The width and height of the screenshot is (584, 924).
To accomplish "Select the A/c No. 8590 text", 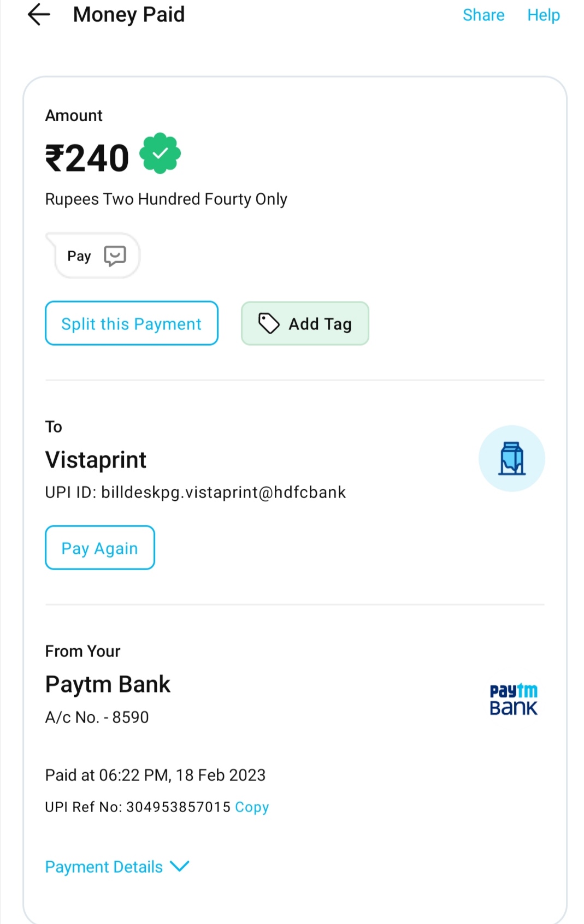I will pyautogui.click(x=97, y=717).
